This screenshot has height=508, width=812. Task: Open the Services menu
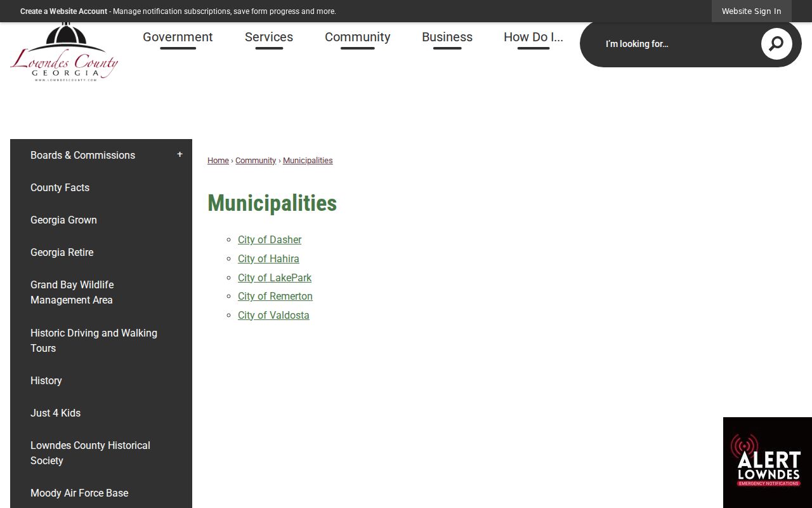click(x=269, y=37)
